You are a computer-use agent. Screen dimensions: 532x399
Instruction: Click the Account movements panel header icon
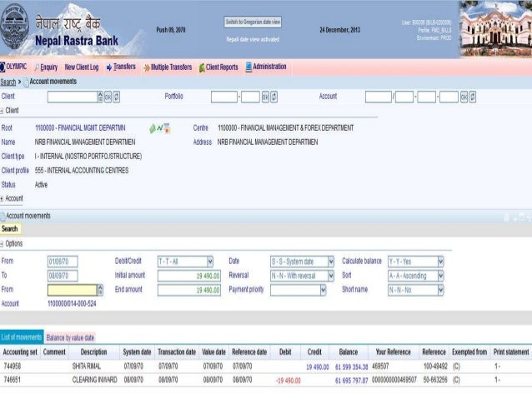click(x=3, y=217)
